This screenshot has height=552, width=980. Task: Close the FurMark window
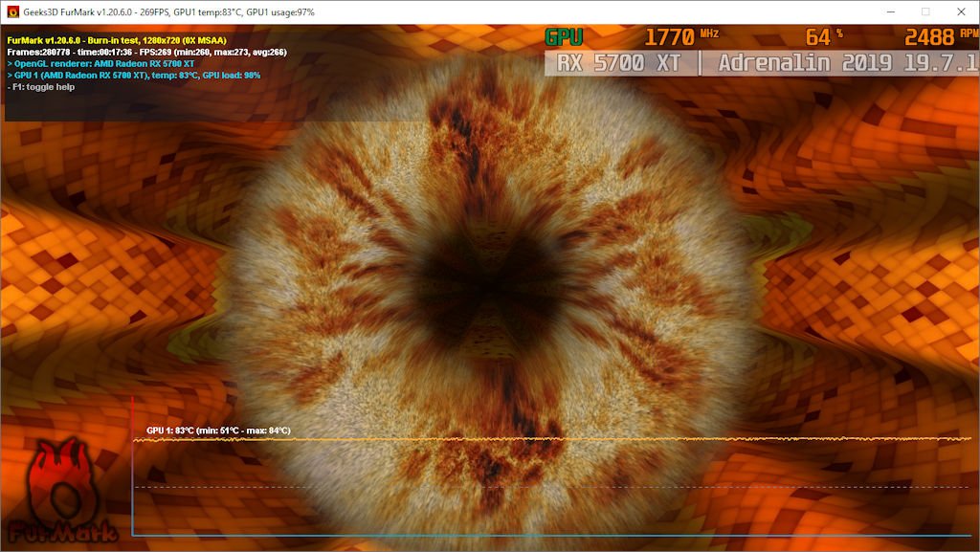[x=961, y=11]
